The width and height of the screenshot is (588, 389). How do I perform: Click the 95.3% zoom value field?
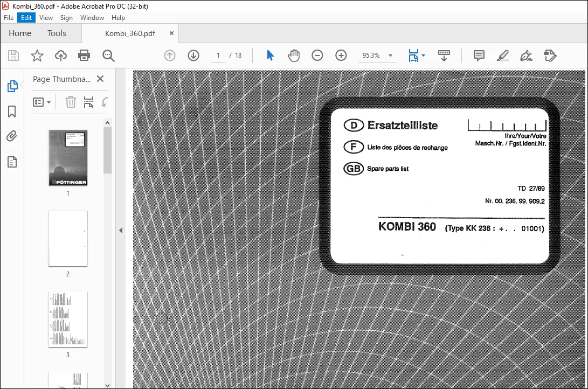click(x=371, y=55)
